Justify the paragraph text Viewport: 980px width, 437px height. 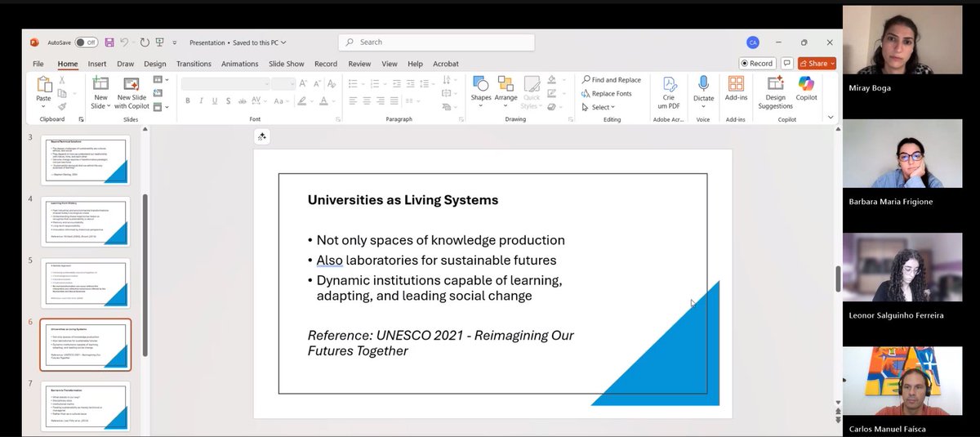pos(394,101)
